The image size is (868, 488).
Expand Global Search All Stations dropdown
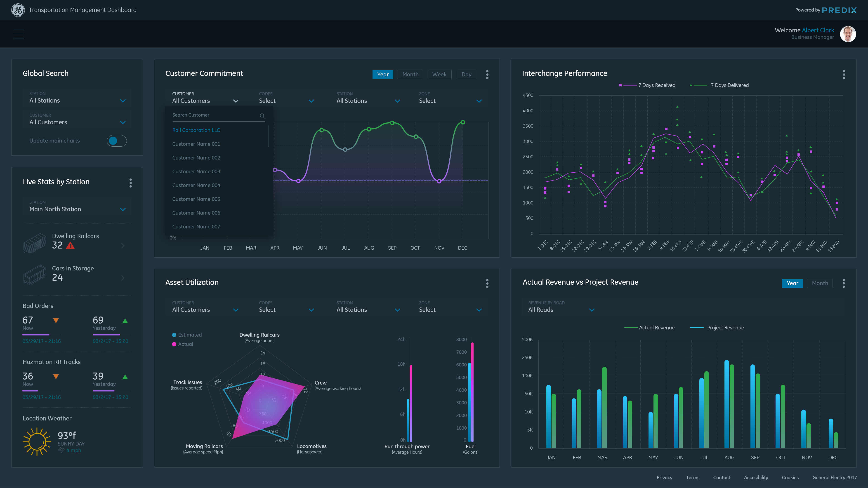[123, 101]
